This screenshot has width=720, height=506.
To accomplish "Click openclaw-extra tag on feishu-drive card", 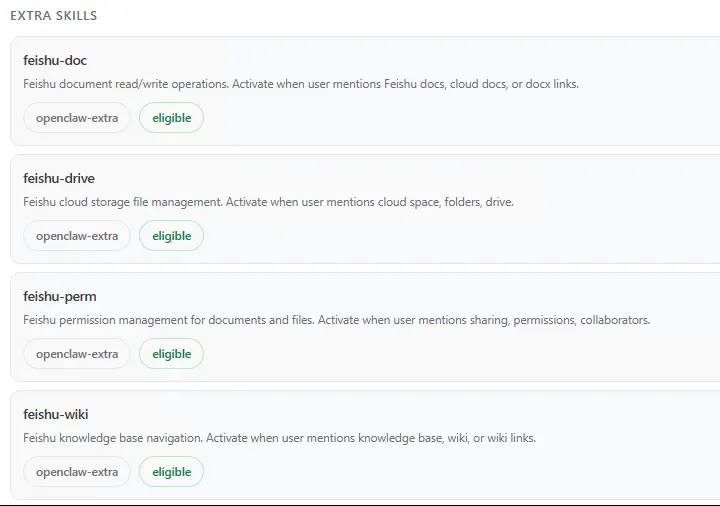I will point(77,236).
